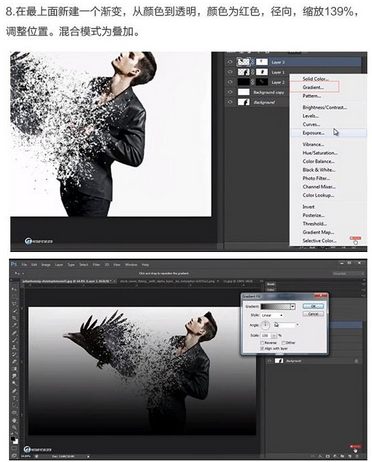Select the Hand tool
The height and width of the screenshot is (462, 372).
[14, 420]
